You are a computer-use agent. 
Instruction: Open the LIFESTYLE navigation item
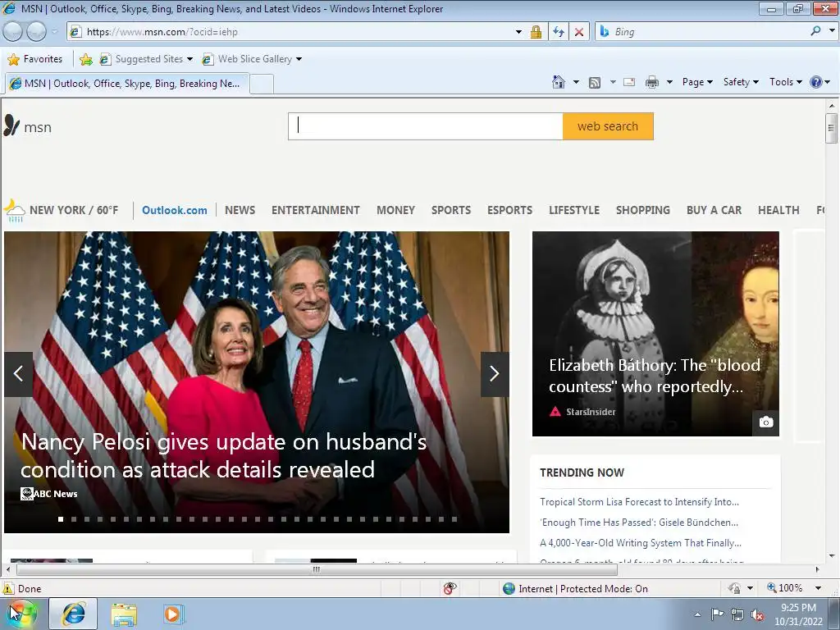pyautogui.click(x=573, y=210)
